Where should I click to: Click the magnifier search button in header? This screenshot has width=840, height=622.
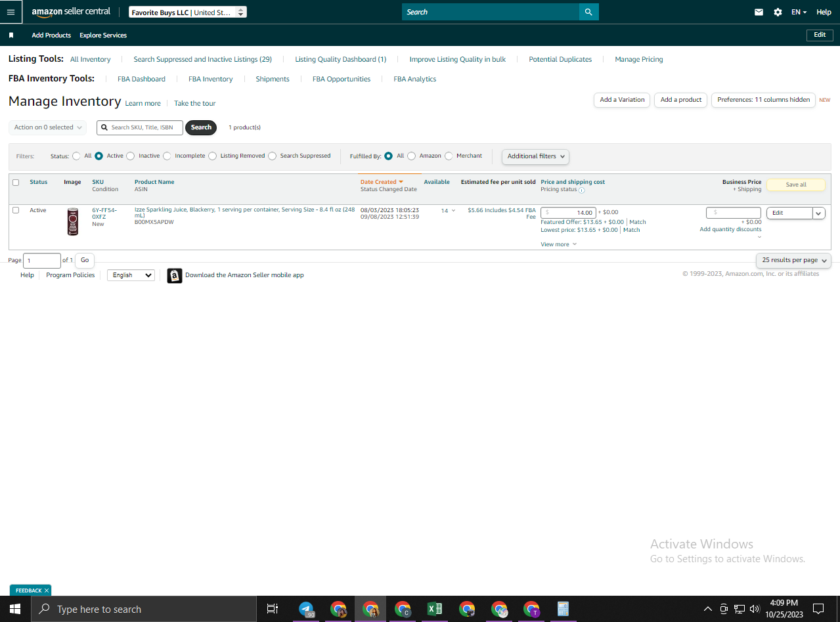point(588,12)
